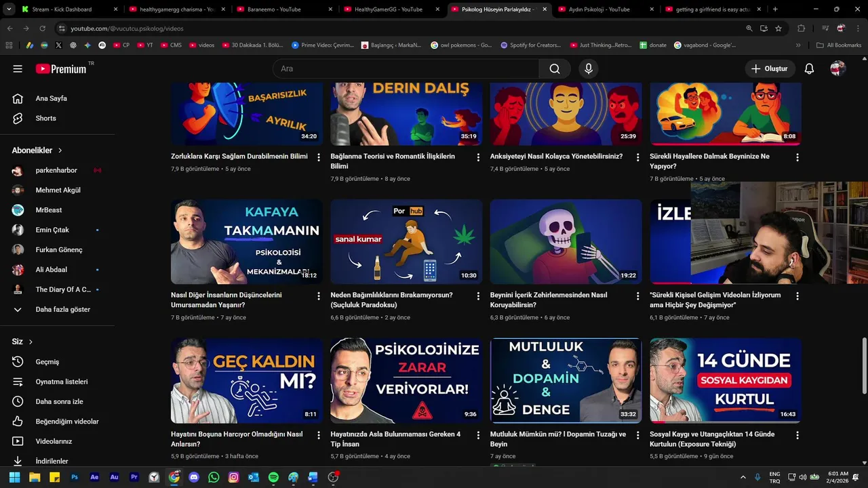Screen dimensions: 868x488
Task: Open Chrome media controls icon
Action: pyautogui.click(x=825, y=28)
